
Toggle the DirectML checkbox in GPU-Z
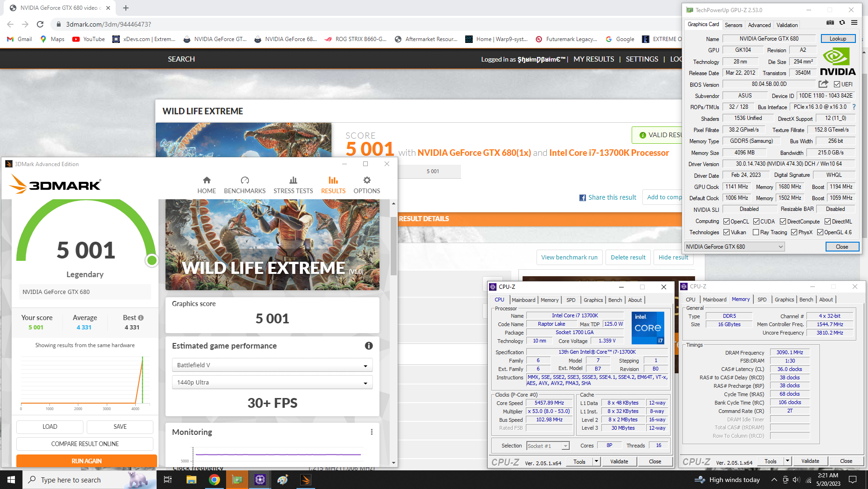(x=827, y=222)
